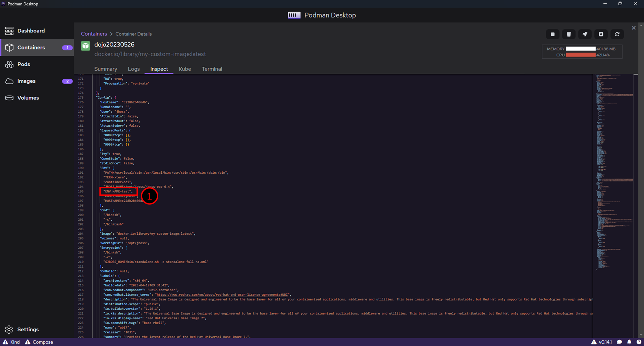The width and height of the screenshot is (644, 346).
Task: Click the "io.buildah.version": "1.26.1" line
Action: [132, 309]
